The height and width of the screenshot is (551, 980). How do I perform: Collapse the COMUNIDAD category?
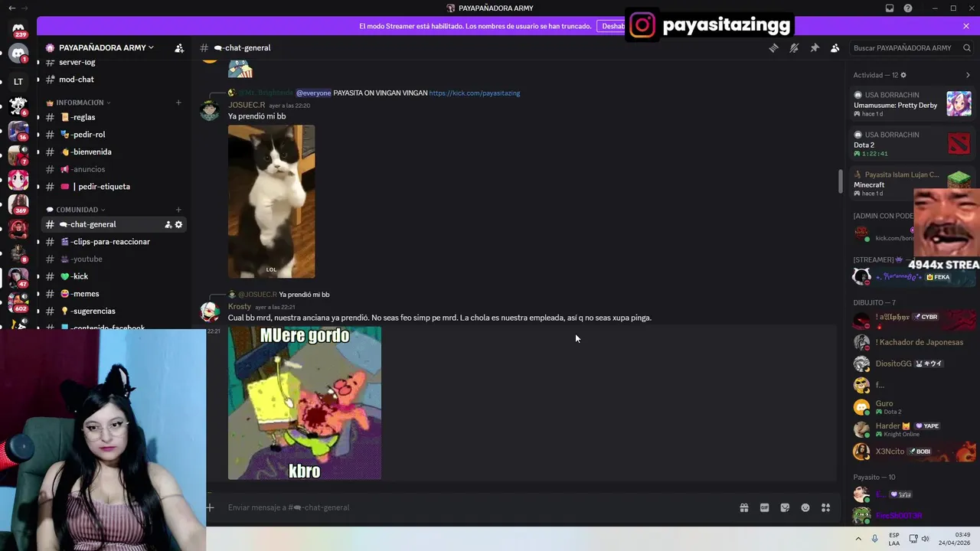pyautogui.click(x=76, y=210)
